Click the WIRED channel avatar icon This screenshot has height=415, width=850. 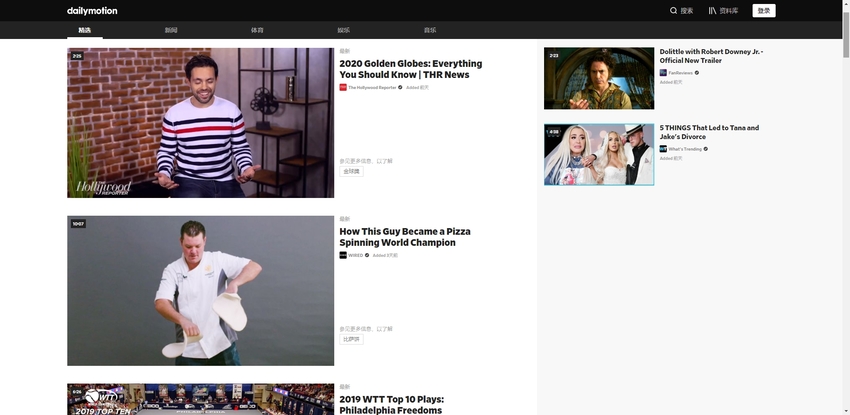pyautogui.click(x=343, y=255)
